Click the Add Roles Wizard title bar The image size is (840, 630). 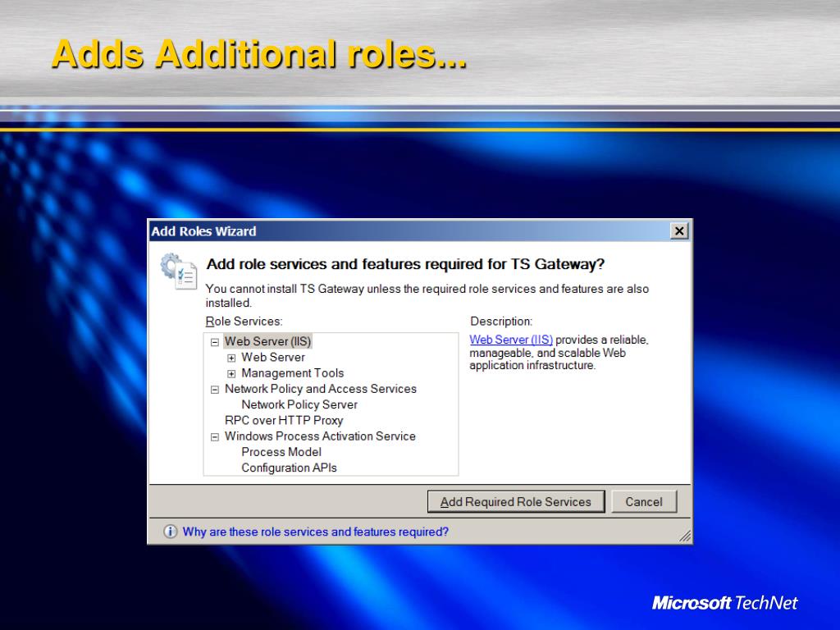pos(409,231)
